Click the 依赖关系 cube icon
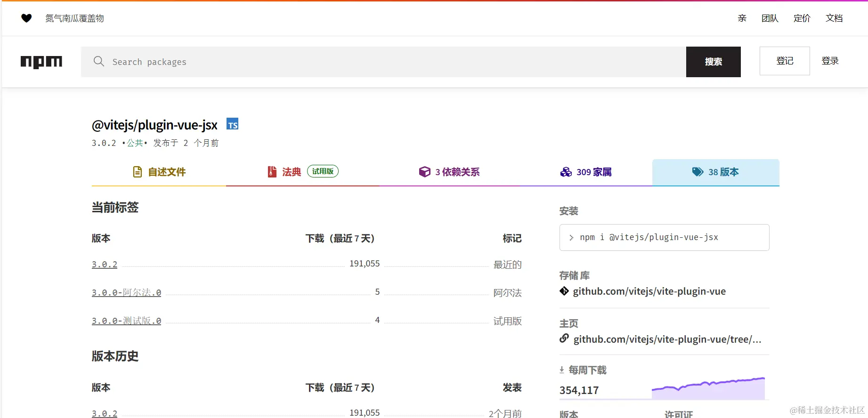The image size is (868, 418). 425,172
